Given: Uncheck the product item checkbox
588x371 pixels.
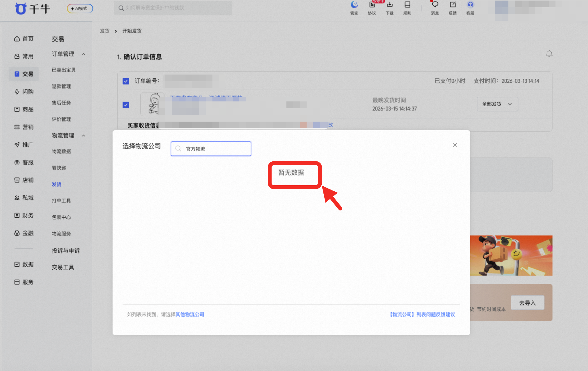Looking at the screenshot, I should (x=126, y=105).
